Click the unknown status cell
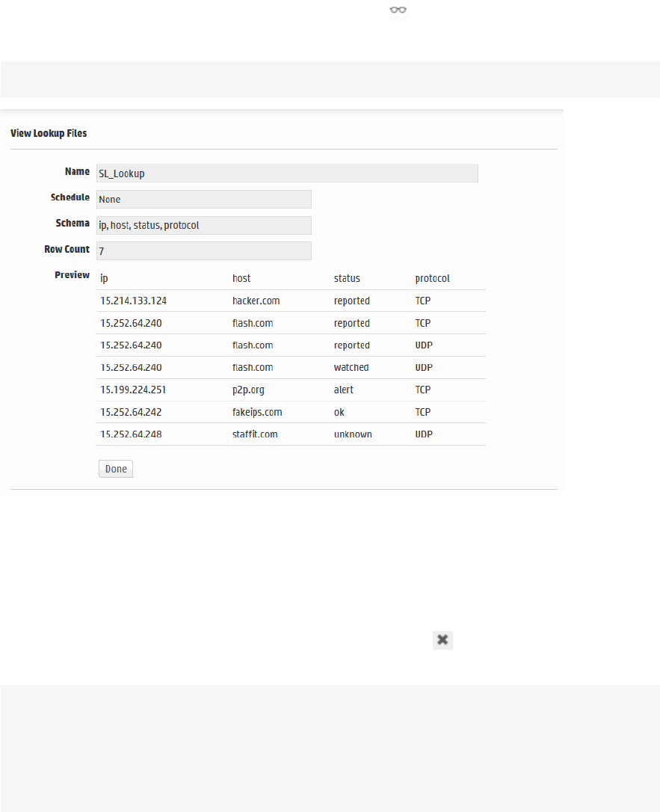This screenshot has height=812, width=660. pyautogui.click(x=353, y=434)
